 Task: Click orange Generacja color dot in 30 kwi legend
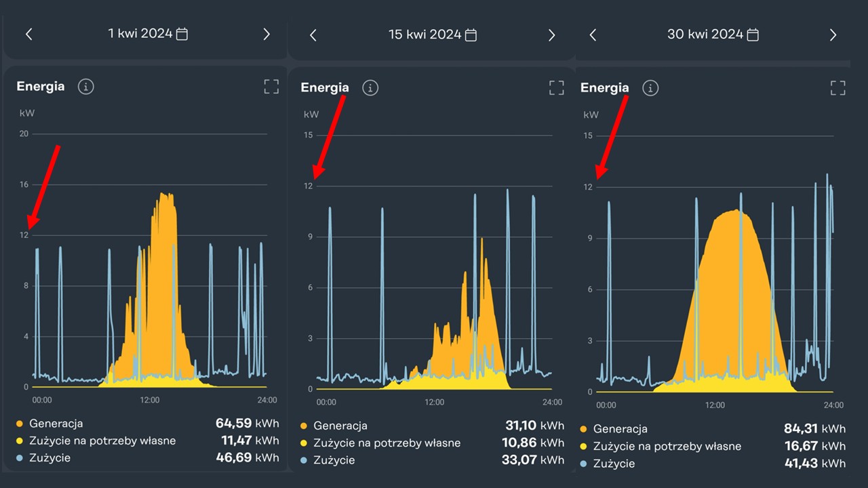pos(584,429)
